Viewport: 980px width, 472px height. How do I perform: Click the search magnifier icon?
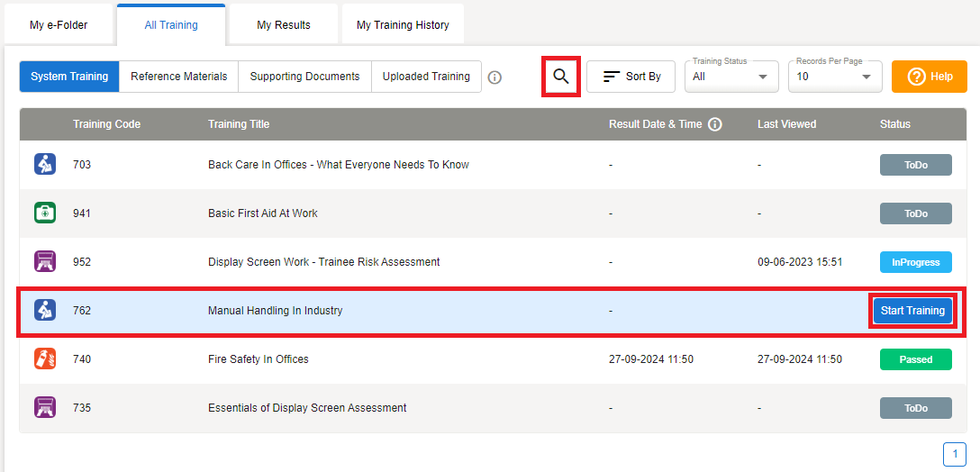pyautogui.click(x=561, y=77)
